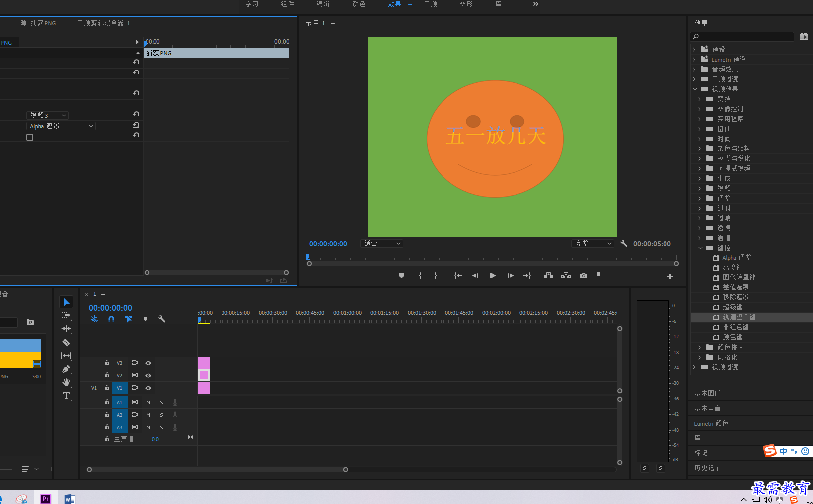Screen dimensions: 813x504
Task: Hide track V1 with eye icon
Action: point(148,388)
